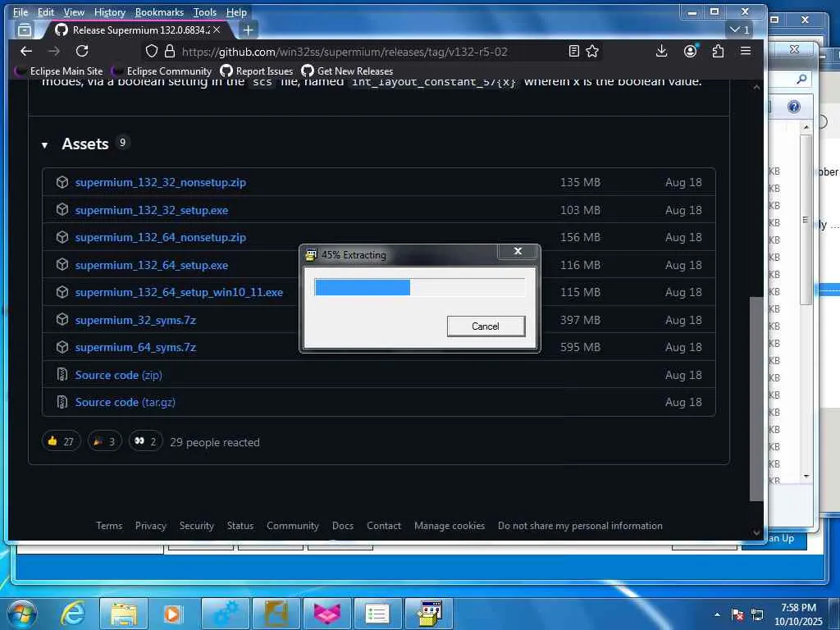
Task: Open the History menu
Action: click(109, 12)
